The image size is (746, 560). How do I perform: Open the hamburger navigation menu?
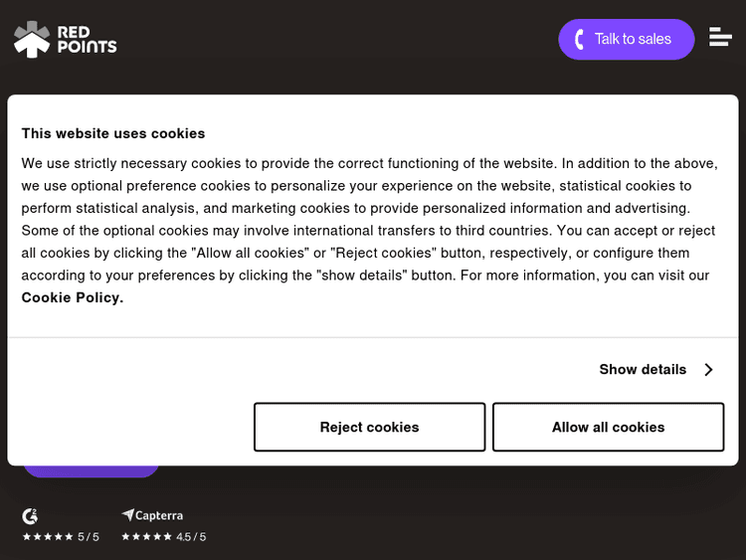click(x=720, y=38)
